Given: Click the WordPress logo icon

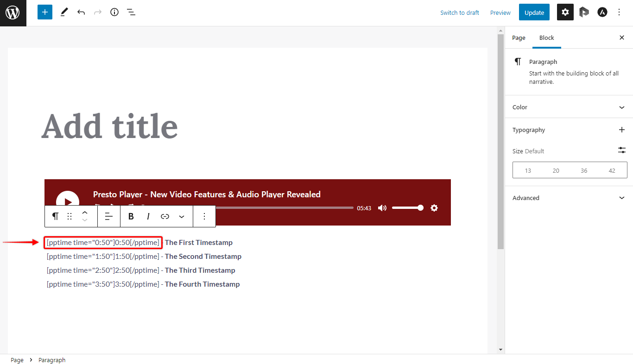Looking at the screenshot, I should 13,13.
